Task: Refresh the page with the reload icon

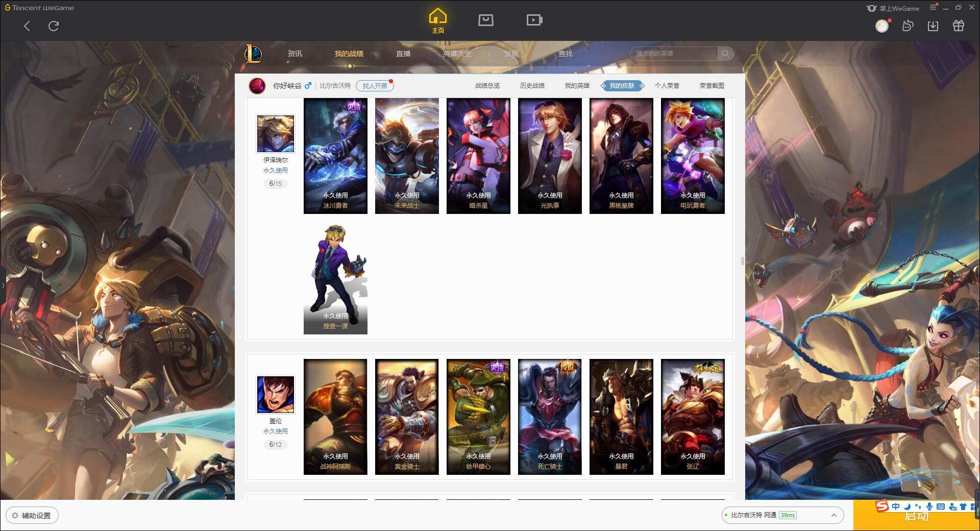Action: click(x=54, y=26)
